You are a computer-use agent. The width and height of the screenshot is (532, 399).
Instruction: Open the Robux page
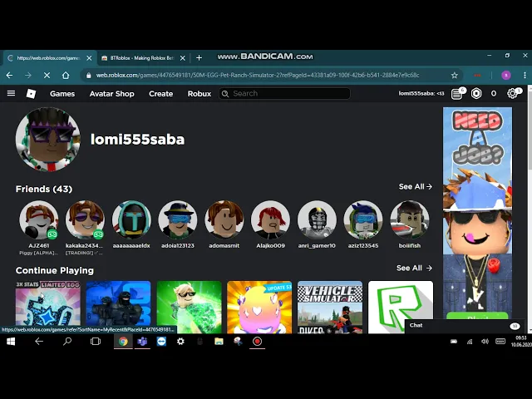199,94
